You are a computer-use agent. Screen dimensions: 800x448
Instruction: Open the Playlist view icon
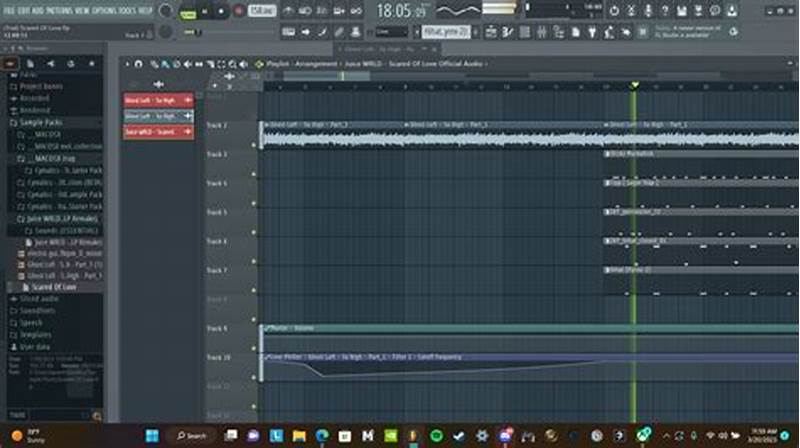coord(490,32)
